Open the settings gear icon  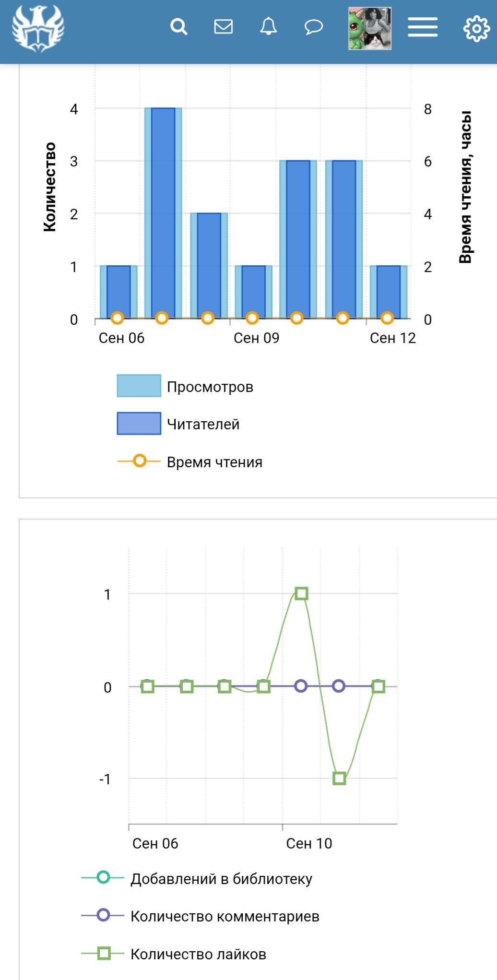tap(476, 28)
